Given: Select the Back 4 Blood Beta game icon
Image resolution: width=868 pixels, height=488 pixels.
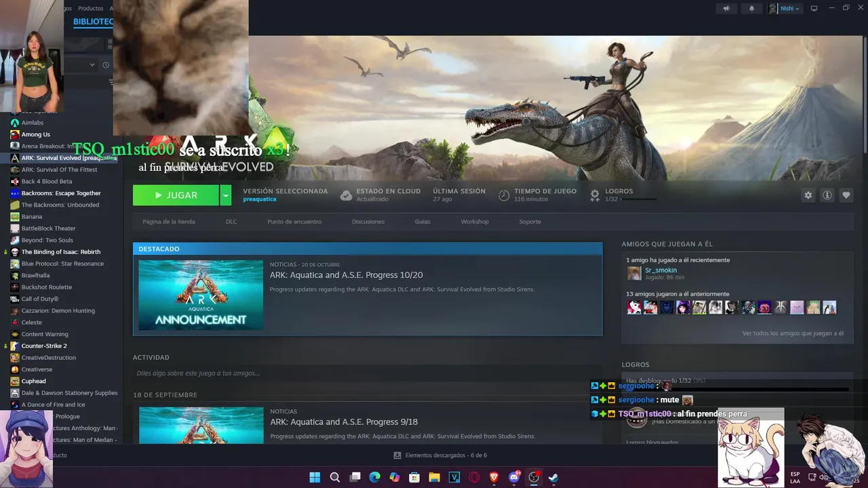Looking at the screenshot, I should [x=15, y=182].
